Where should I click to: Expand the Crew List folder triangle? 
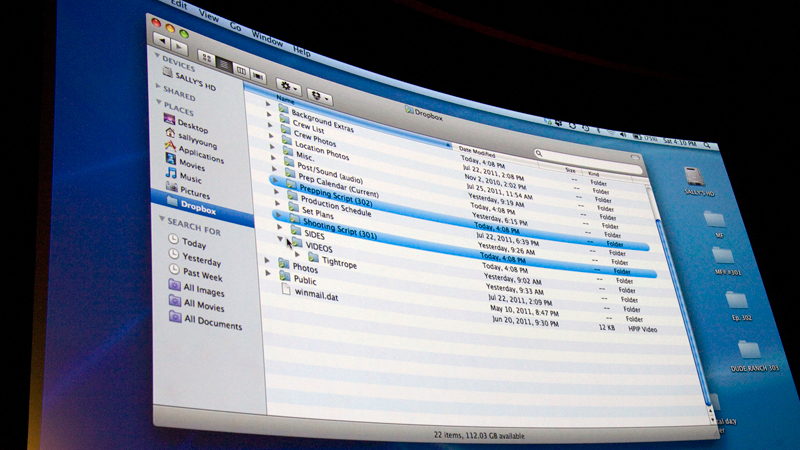tap(269, 114)
